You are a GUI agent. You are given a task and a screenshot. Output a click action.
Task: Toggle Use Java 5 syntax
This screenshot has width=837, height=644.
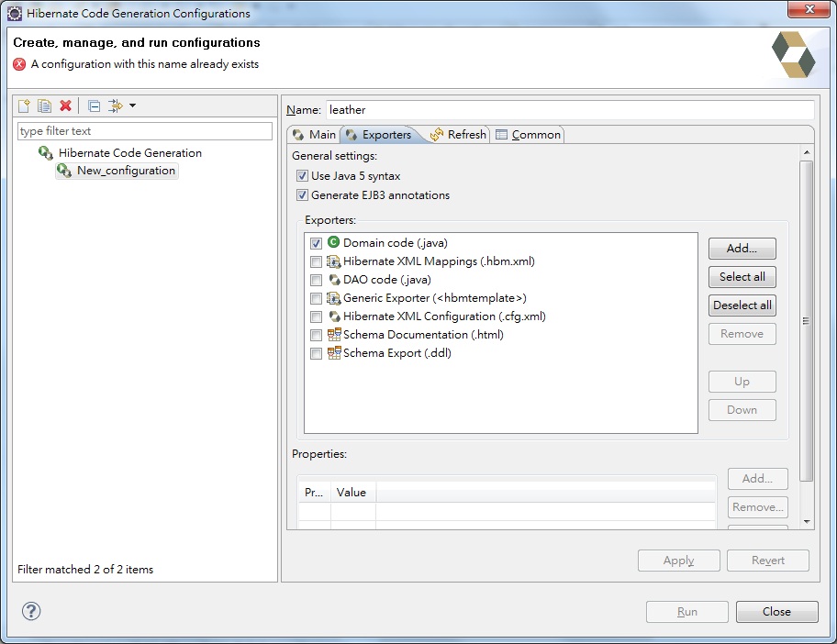click(302, 175)
